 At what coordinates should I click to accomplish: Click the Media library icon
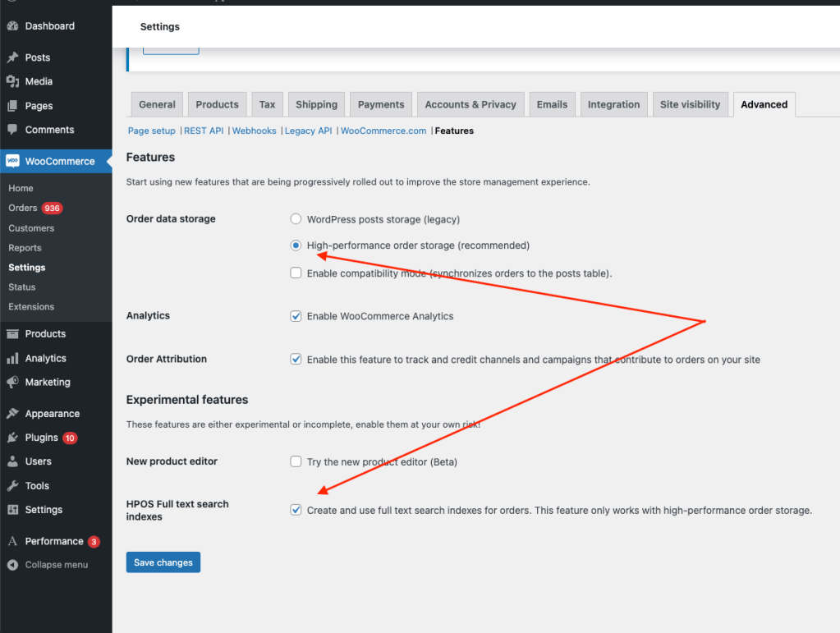(12, 81)
